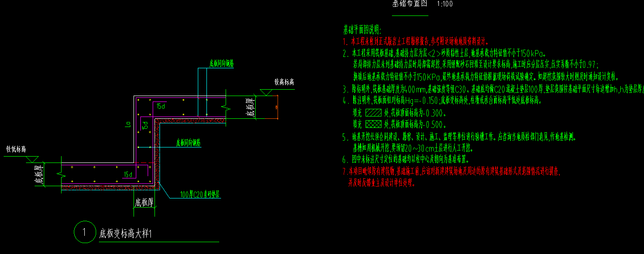Click the 较高标高 elevation label
The height and width of the screenshot is (254, 644).
coord(283,83)
